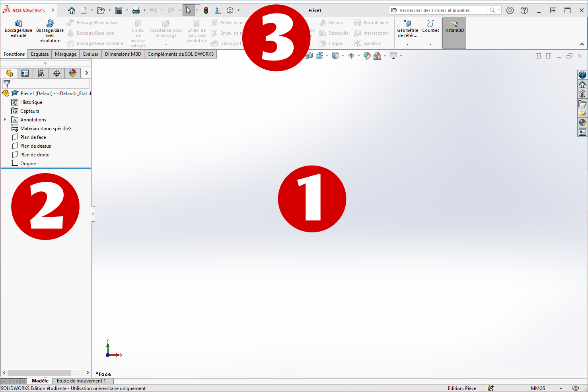Click the rebuild traffic light icon
The height and width of the screenshot is (392, 588).
tap(206, 10)
